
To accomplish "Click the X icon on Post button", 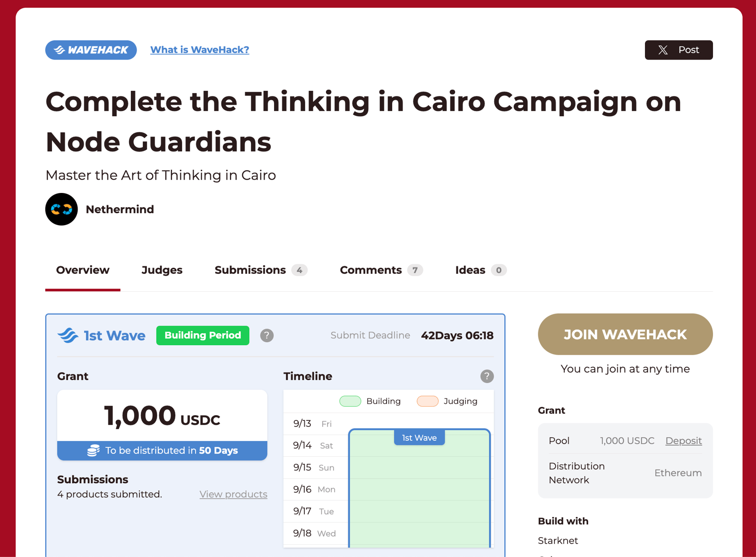I will 663,50.
